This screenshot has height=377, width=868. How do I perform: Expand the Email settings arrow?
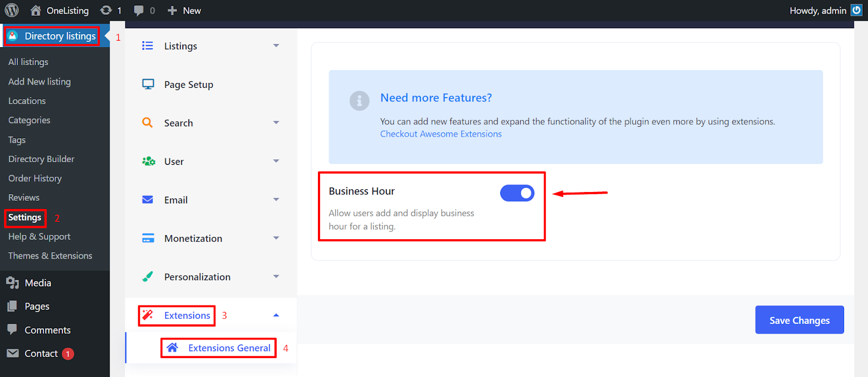276,200
